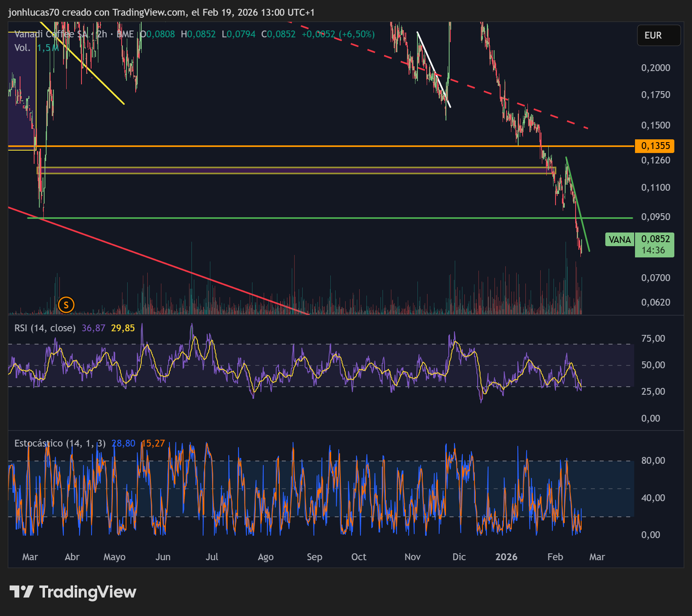The width and height of the screenshot is (692, 616).
Task: Click the 2026 year marker on time axis
Action: pyautogui.click(x=506, y=557)
